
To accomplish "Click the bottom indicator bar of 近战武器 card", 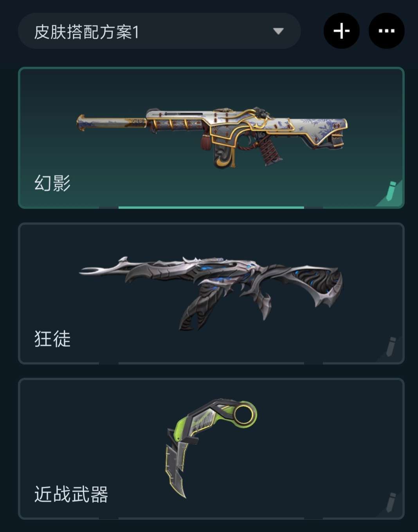I will 211,518.
